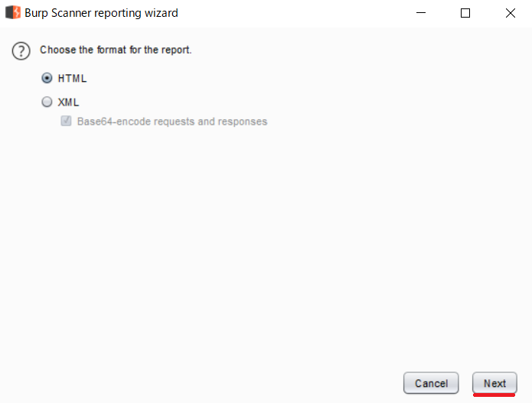This screenshot has height=403, width=532.
Task: Proceed with the Next button
Action: pyautogui.click(x=494, y=383)
